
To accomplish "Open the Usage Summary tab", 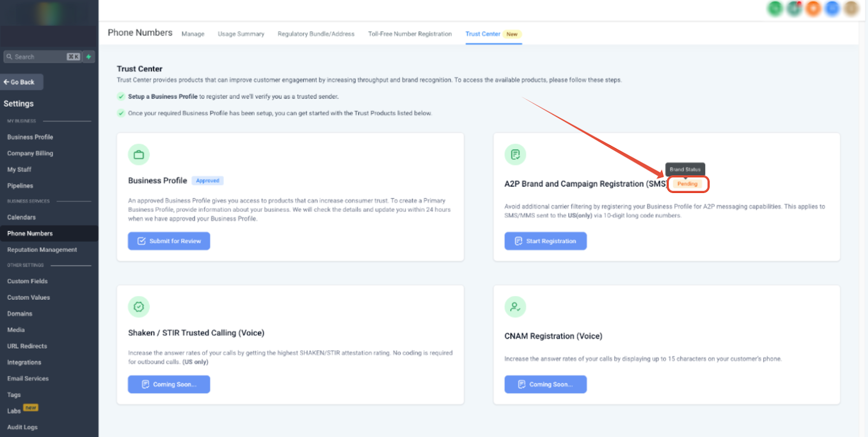I will [241, 34].
